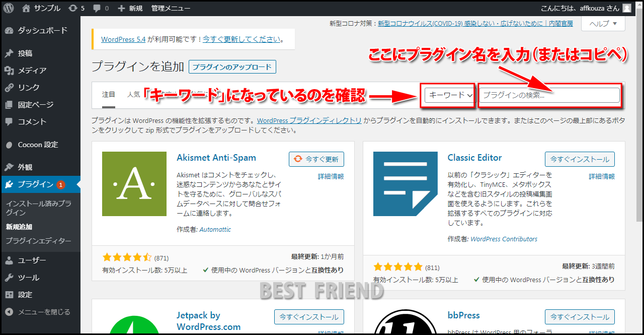
Task: Click the wrench icon beside ツール
Action: pos(9,278)
